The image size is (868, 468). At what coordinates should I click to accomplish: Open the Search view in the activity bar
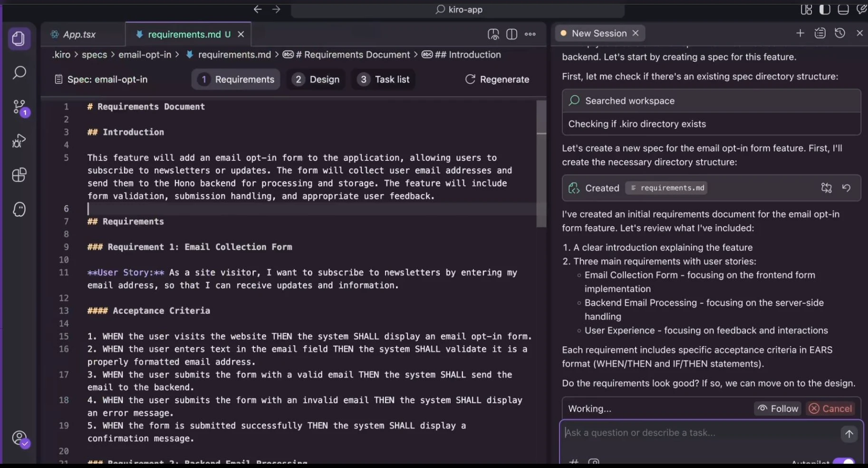[19, 73]
